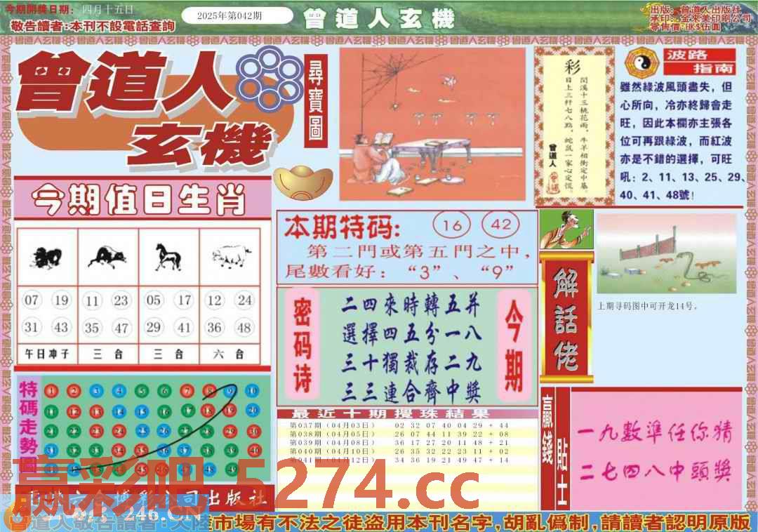Open the snake and fence picture

click(x=666, y=254)
